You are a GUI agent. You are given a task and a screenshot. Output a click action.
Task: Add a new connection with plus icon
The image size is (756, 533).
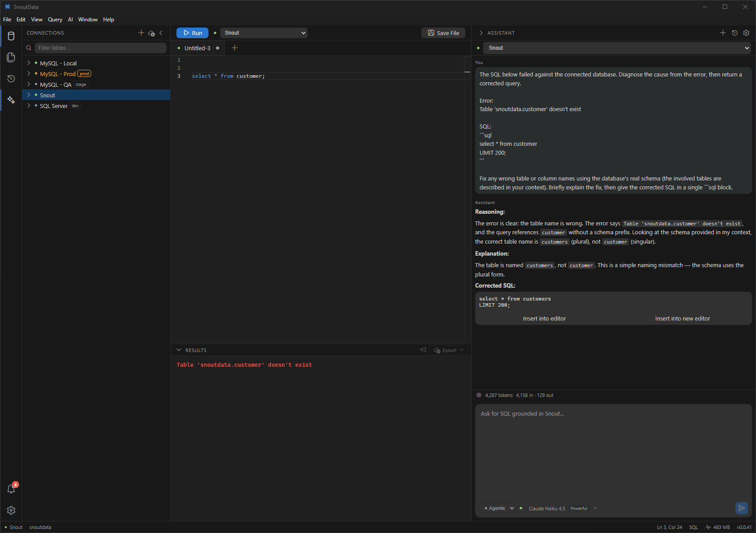click(x=141, y=33)
